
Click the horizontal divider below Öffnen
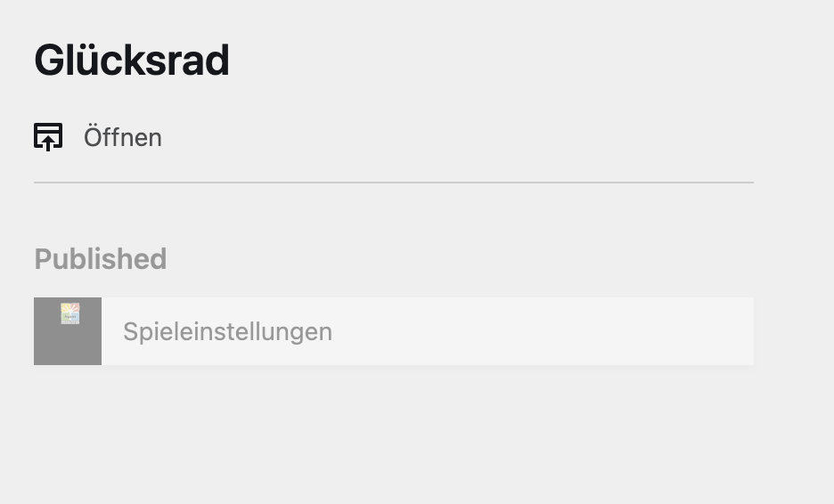394,183
